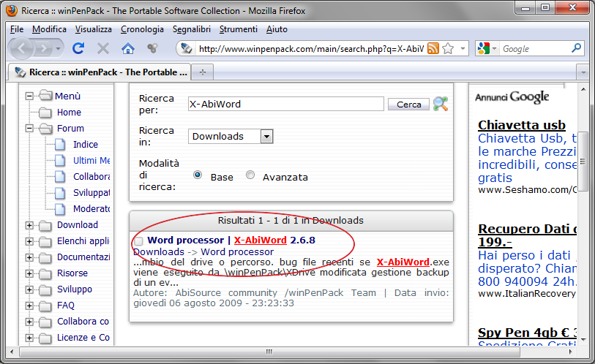Image resolution: width=595 pixels, height=364 pixels.
Task: Open the Downloads breadcrumb link
Action: (159, 251)
